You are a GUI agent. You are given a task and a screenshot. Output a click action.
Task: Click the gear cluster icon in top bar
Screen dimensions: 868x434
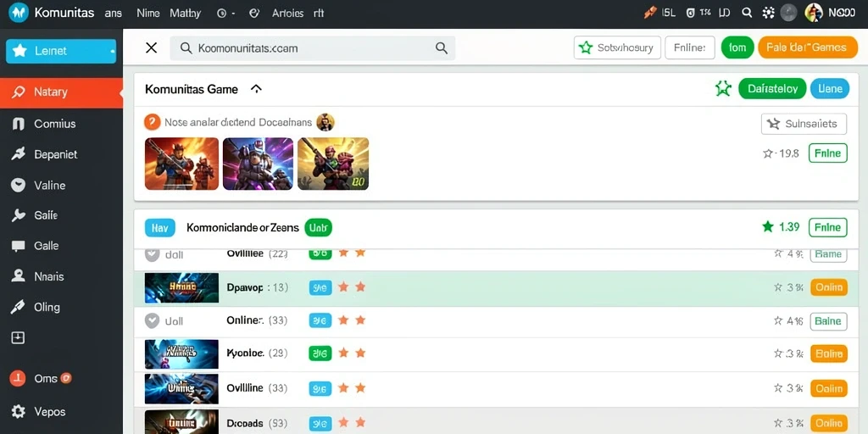(x=768, y=13)
